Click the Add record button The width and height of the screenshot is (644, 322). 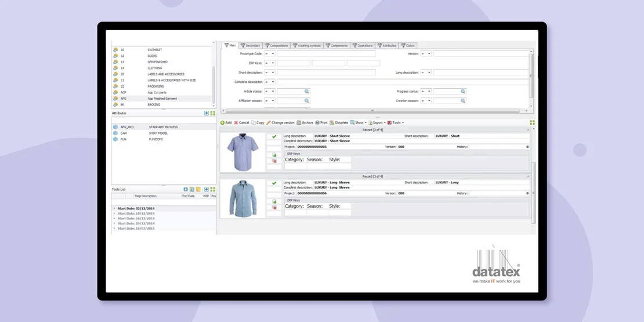[226, 122]
